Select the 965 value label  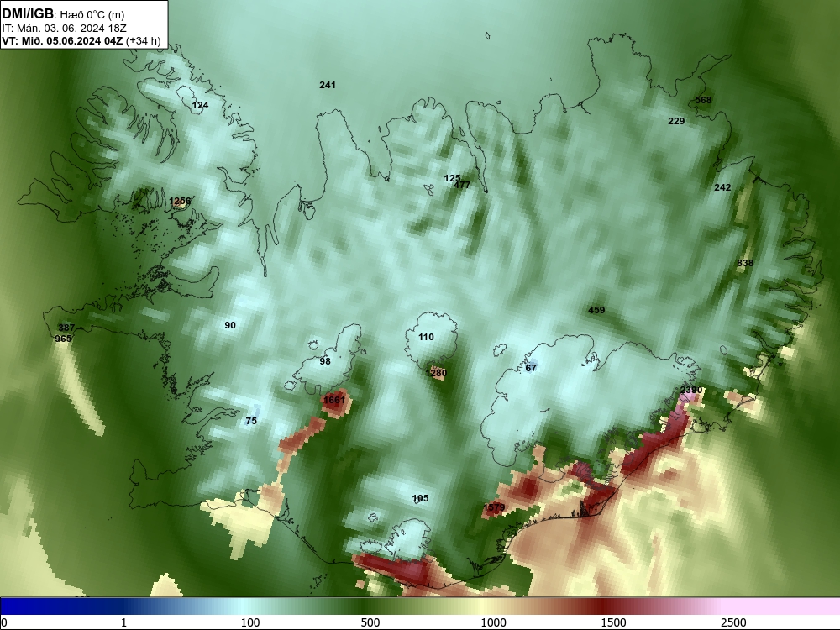pyautogui.click(x=63, y=339)
